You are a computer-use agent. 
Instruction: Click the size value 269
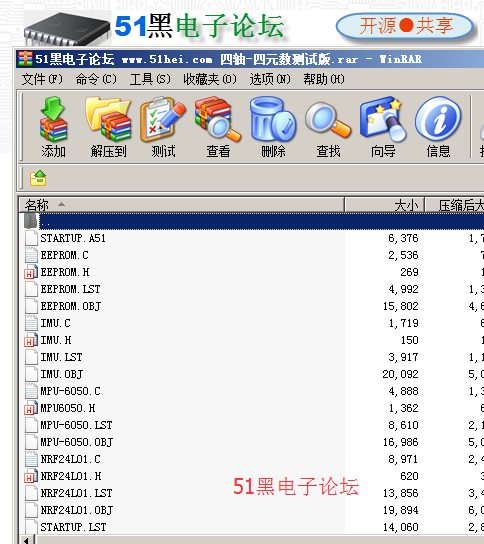(x=409, y=272)
